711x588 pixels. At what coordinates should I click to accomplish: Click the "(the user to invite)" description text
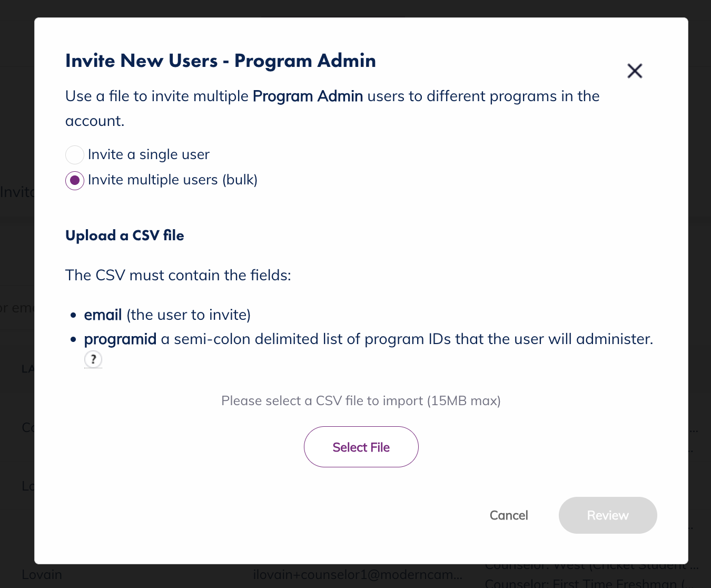pos(189,315)
